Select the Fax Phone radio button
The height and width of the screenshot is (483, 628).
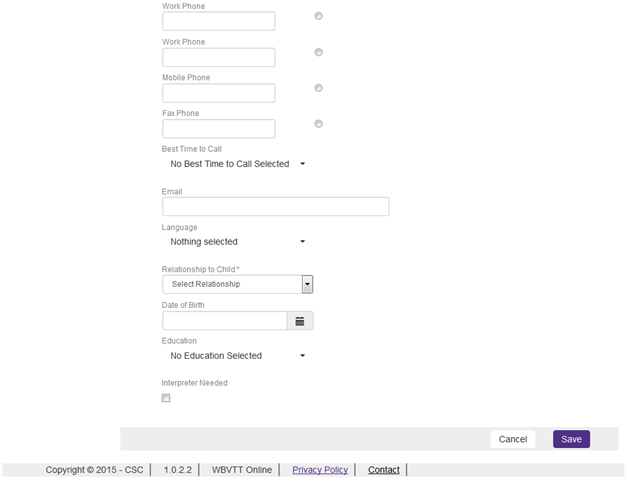click(x=318, y=124)
